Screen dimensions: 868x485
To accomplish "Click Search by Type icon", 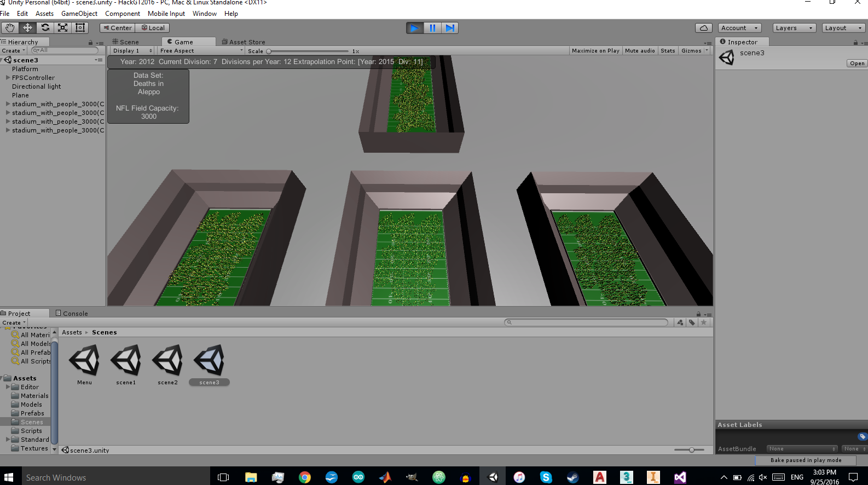I will click(680, 322).
